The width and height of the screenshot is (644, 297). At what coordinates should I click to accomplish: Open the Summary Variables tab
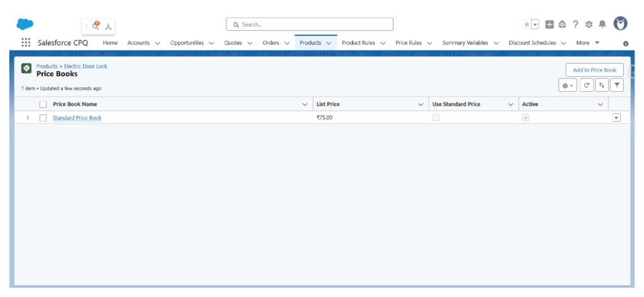(465, 43)
